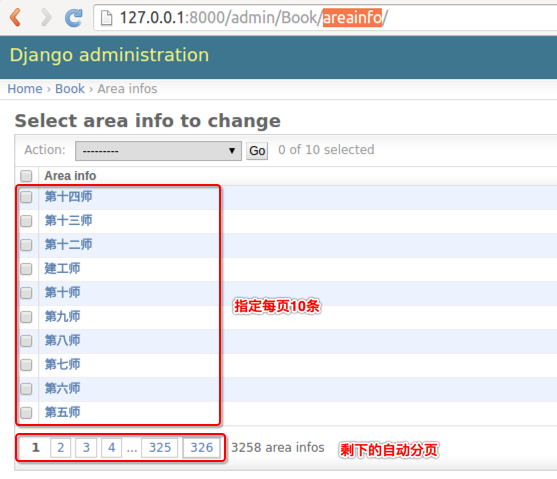Image resolution: width=557 pixels, height=479 pixels.
Task: Check the box for 第五师
Action: tap(26, 413)
